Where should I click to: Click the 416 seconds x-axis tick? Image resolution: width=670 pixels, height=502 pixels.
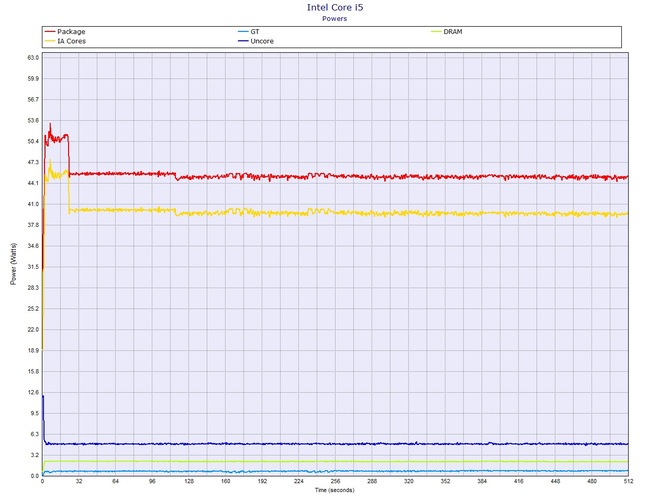click(x=518, y=481)
